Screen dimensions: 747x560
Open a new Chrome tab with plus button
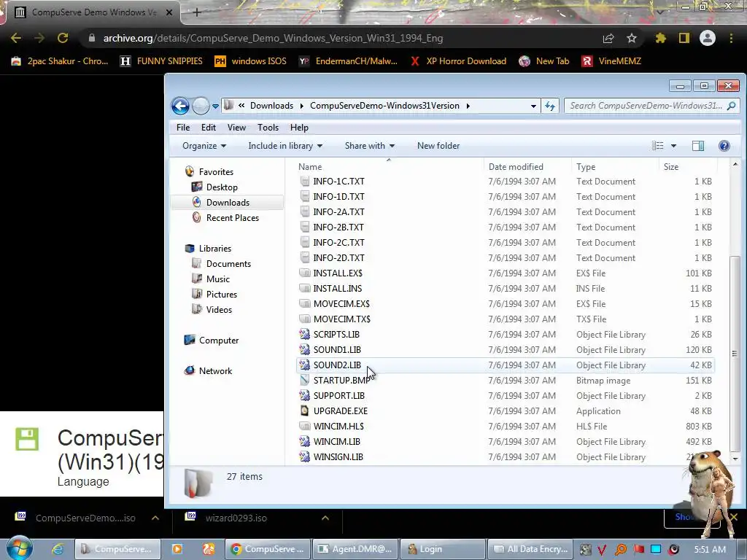click(x=197, y=12)
